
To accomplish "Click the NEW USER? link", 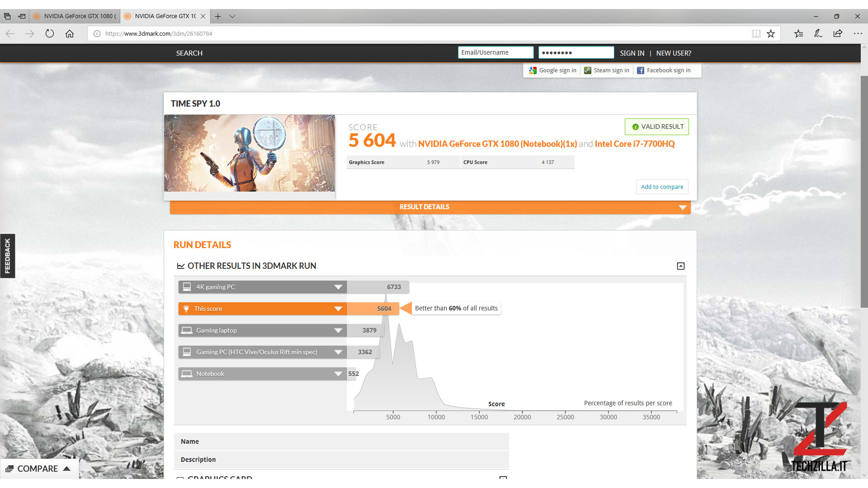I will click(674, 53).
